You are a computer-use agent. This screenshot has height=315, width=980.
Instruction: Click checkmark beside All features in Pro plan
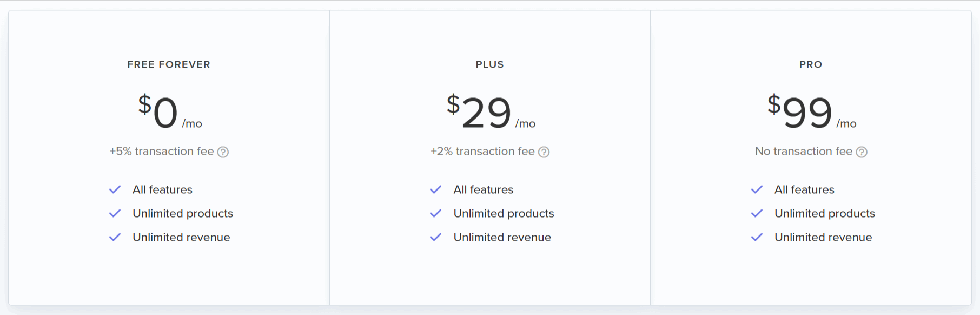[757, 189]
